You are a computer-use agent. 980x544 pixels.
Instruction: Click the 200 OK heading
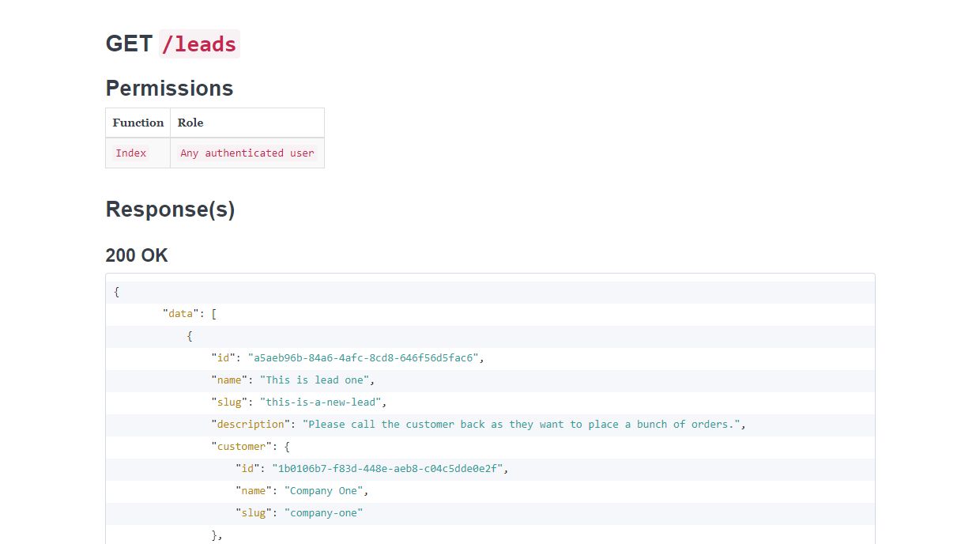tap(137, 255)
